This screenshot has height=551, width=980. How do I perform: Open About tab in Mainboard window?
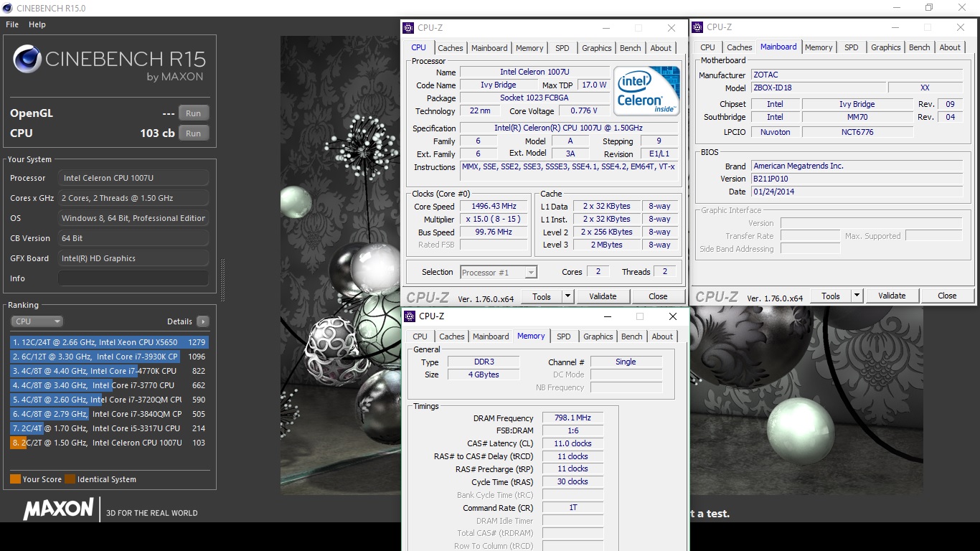[951, 47]
